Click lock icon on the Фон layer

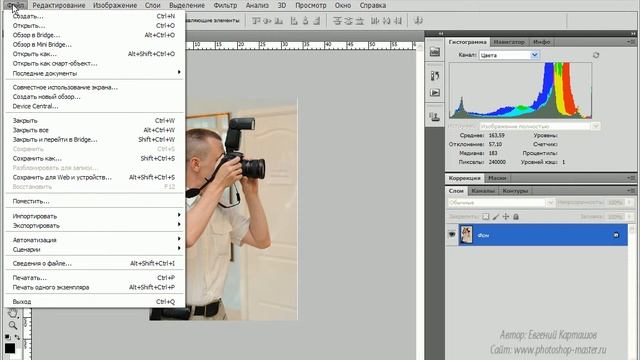coord(616,235)
